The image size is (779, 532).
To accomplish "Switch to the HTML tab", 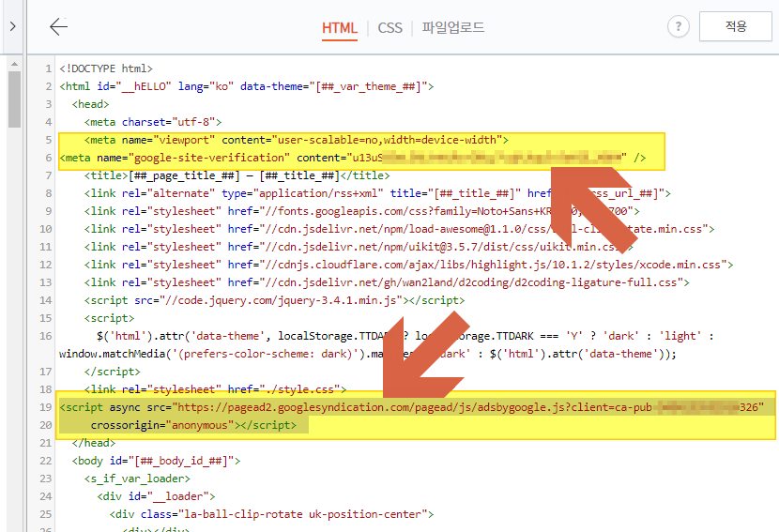I will 340,28.
